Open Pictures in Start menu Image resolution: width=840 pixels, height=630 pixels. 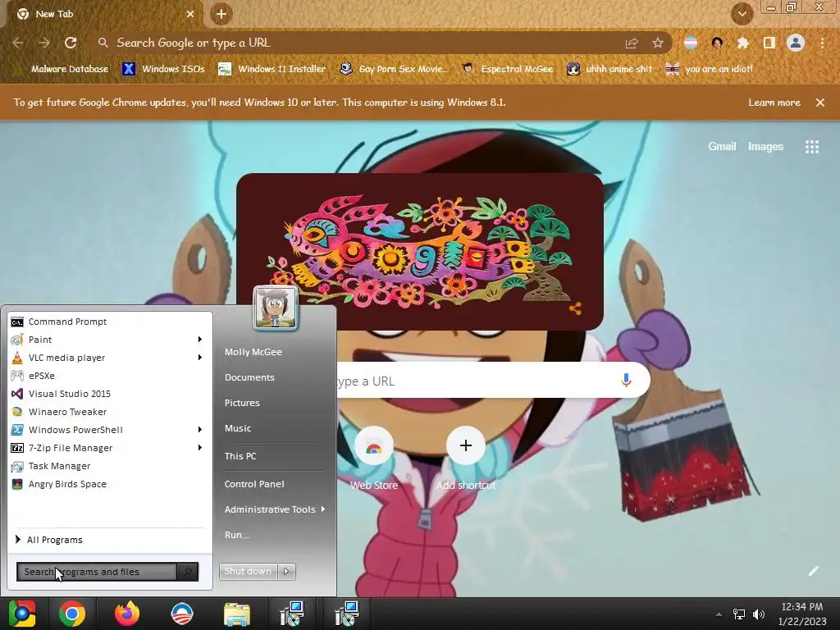pyautogui.click(x=242, y=403)
